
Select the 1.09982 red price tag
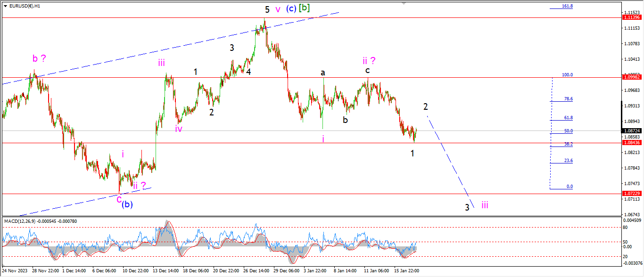(x=632, y=77)
